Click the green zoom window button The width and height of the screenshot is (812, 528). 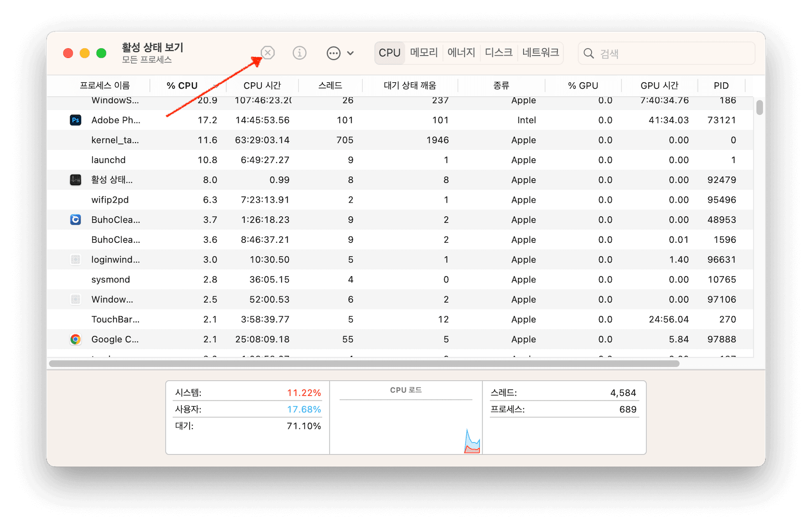click(x=101, y=53)
